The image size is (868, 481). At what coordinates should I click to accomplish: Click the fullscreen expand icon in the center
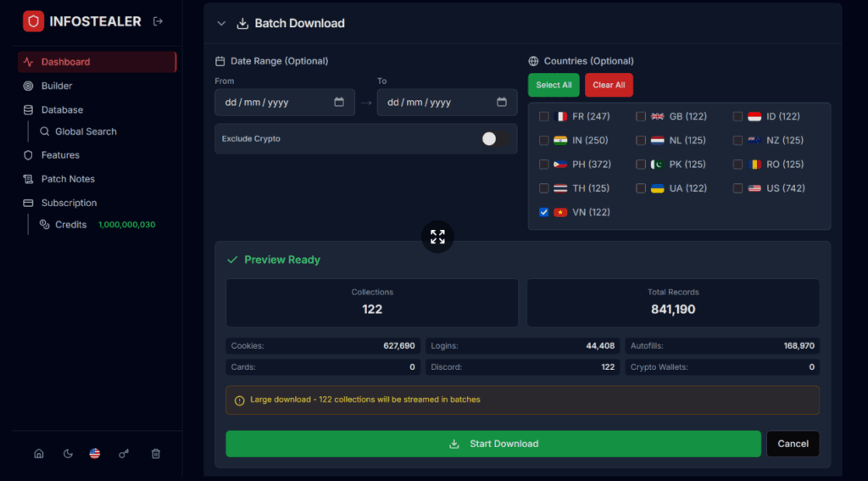coord(437,237)
